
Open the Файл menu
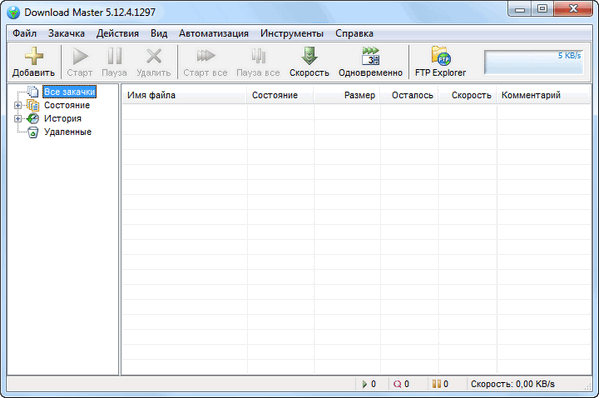click(24, 34)
